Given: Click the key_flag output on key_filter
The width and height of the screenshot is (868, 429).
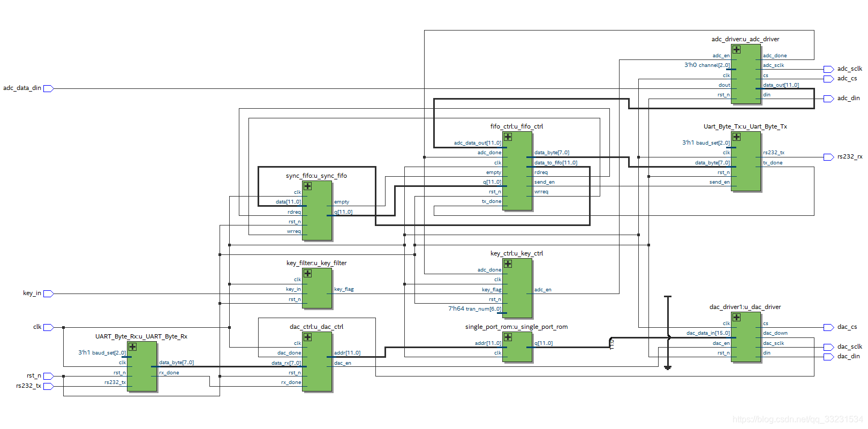Looking at the screenshot, I should (x=344, y=289).
